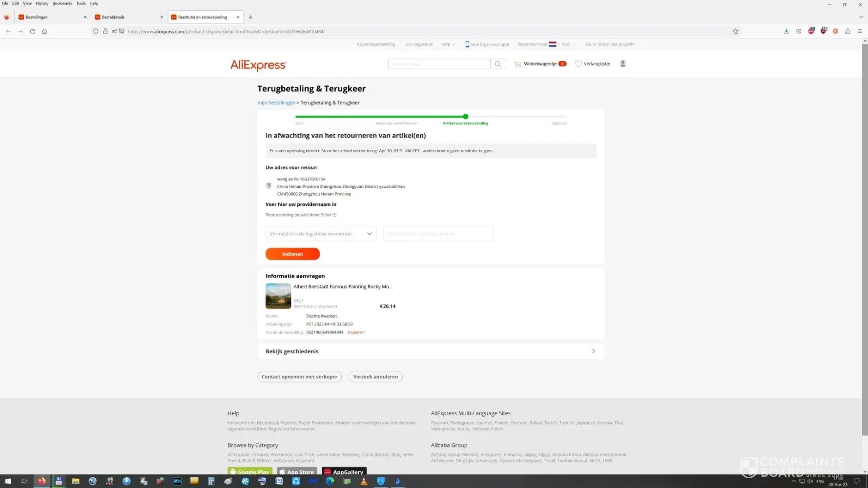Open the Firefox downloads panel
The image size is (868, 488).
click(x=786, y=31)
